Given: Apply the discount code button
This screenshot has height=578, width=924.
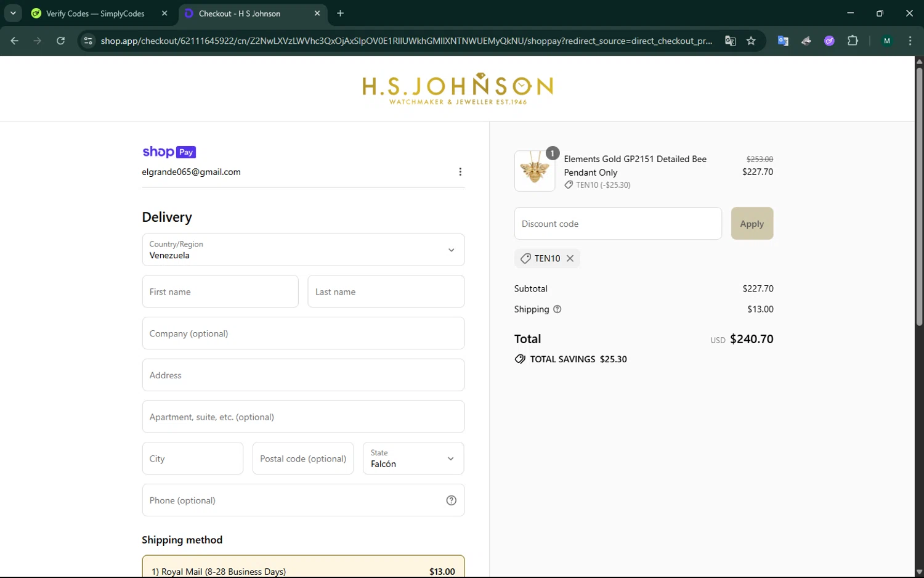Looking at the screenshot, I should tap(752, 224).
